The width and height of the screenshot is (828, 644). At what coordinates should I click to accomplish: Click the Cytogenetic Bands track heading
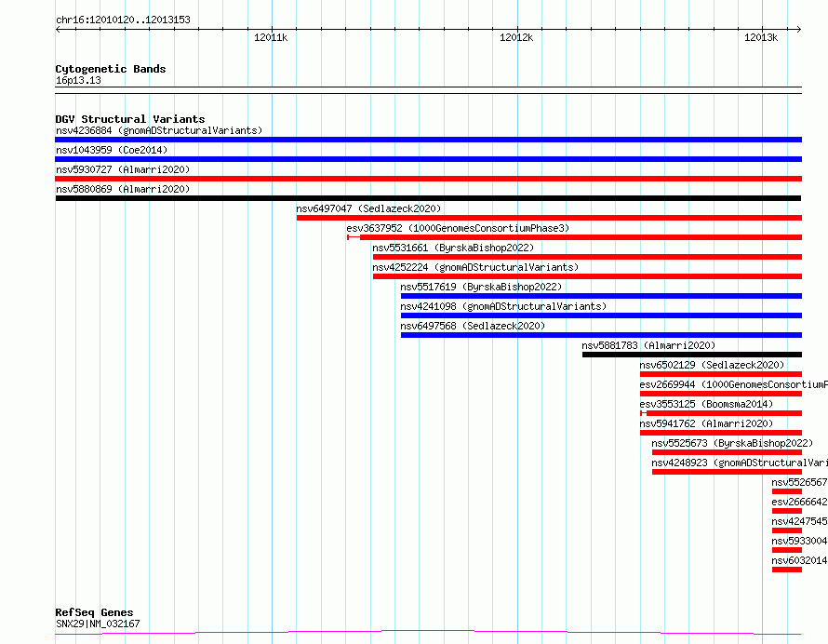coord(111,69)
